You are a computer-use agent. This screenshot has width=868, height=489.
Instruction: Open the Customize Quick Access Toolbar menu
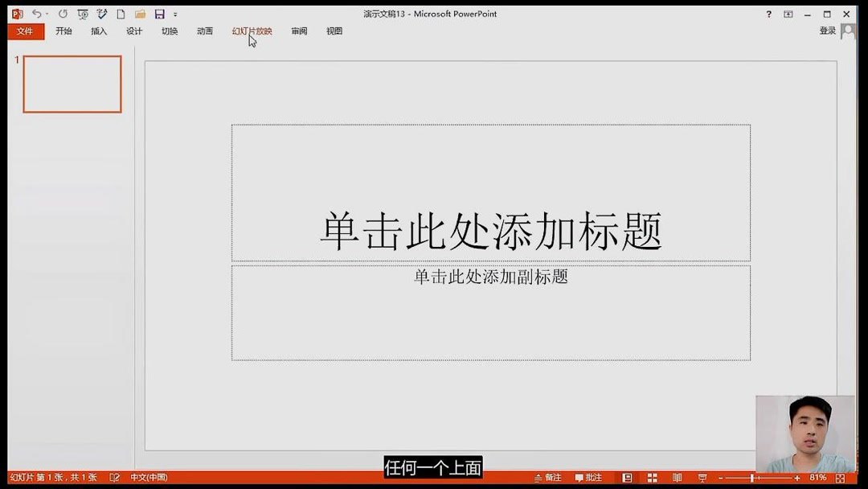[175, 14]
